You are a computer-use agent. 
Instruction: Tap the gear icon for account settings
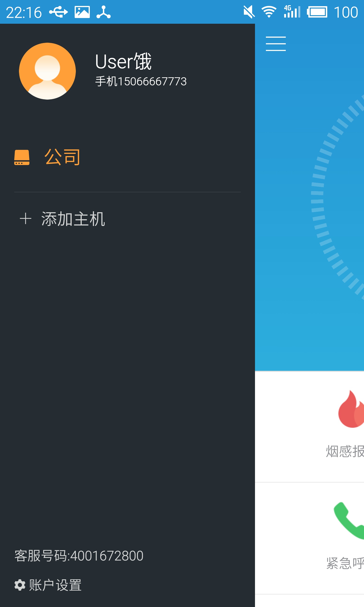pos(20,585)
